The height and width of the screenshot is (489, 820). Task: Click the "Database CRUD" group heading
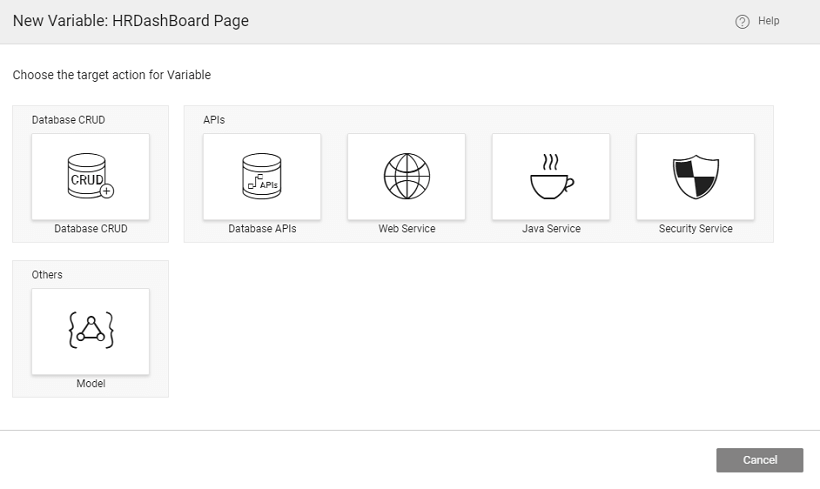pos(68,120)
